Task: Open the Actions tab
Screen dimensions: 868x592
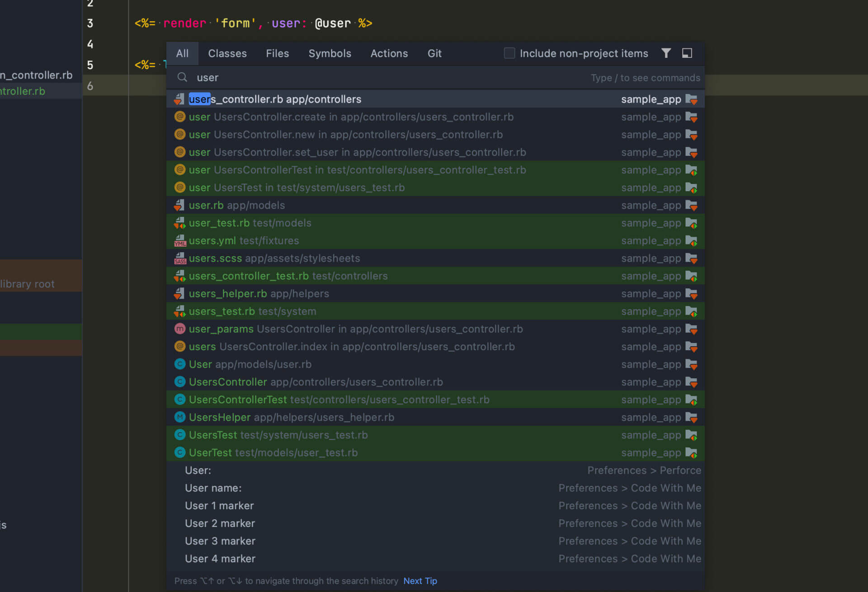Action: [x=389, y=53]
